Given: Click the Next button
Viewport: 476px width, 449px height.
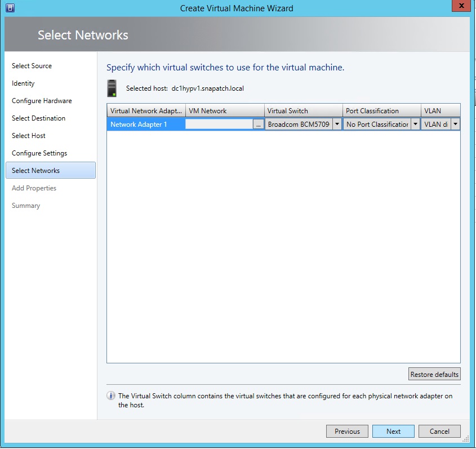Looking at the screenshot, I should coord(393,432).
